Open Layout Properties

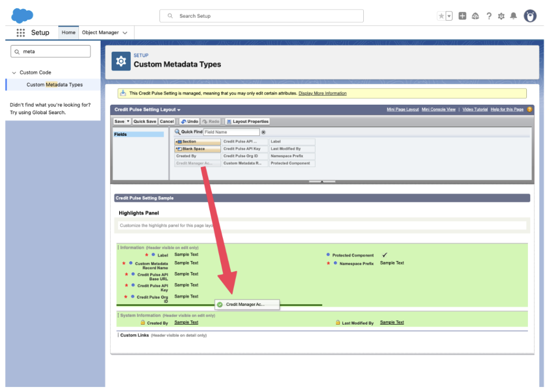248,121
